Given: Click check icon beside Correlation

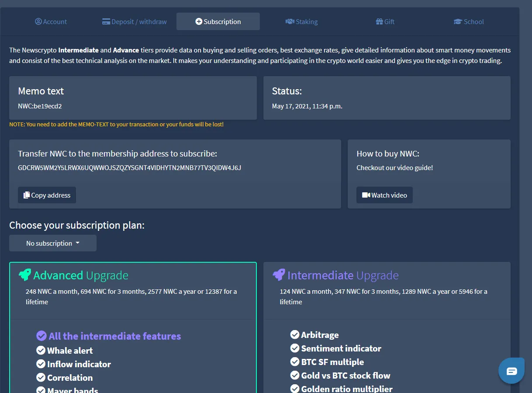Looking at the screenshot, I should (x=41, y=377).
